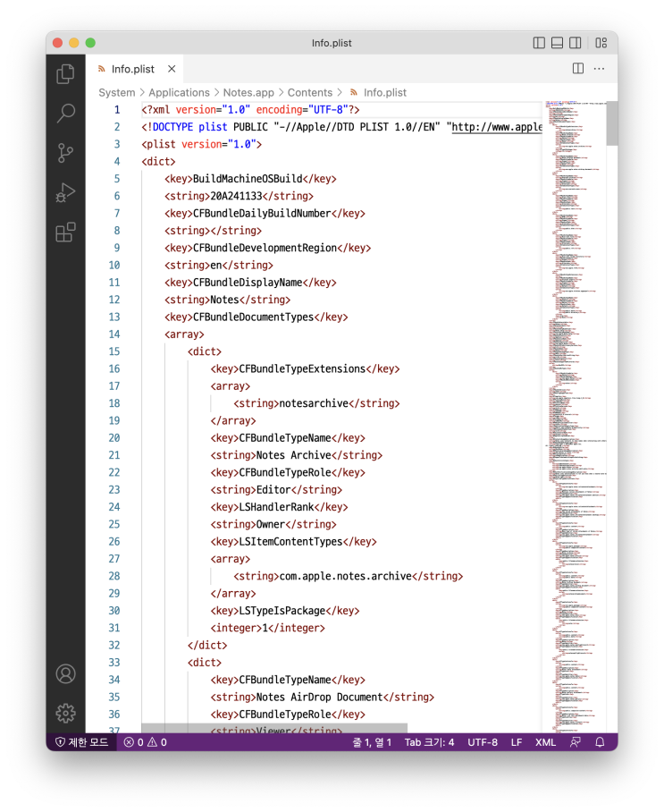Click the BuildMachineOSBuild key text
The height and width of the screenshot is (812, 664).
248,179
